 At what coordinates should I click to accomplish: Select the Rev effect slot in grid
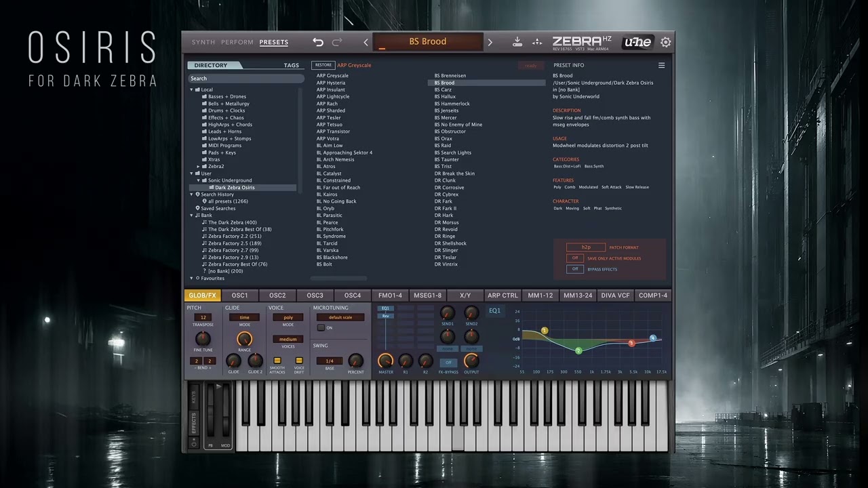pyautogui.click(x=385, y=316)
